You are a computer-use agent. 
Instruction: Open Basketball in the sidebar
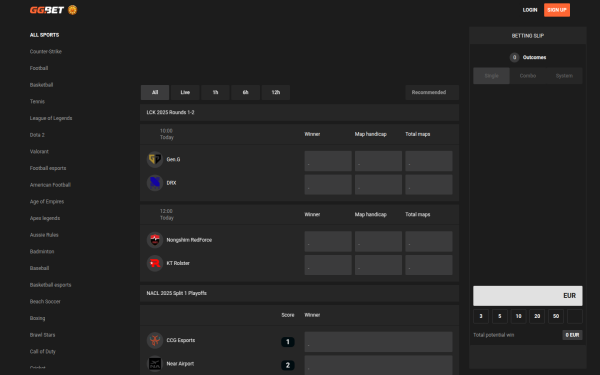pyautogui.click(x=41, y=85)
